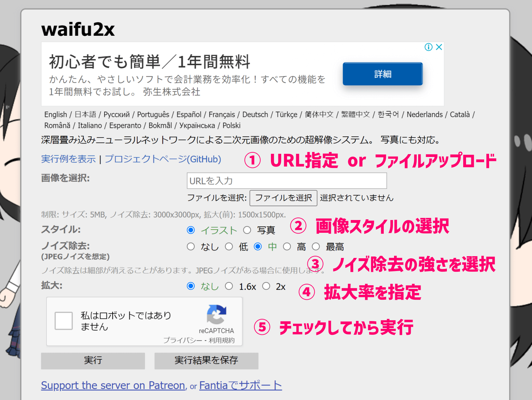Switch language to Türkçe

[287, 114]
